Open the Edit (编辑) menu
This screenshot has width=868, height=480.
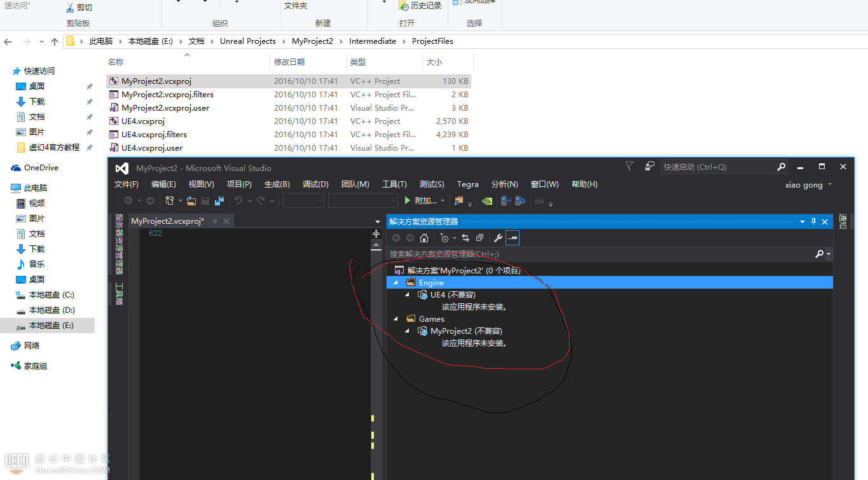pyautogui.click(x=163, y=184)
